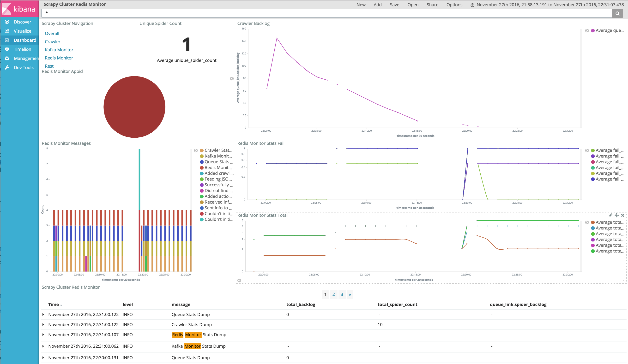Screen dimensions: 628x364
Task: Open Timelion from the sidebar
Action: [x=22, y=49]
